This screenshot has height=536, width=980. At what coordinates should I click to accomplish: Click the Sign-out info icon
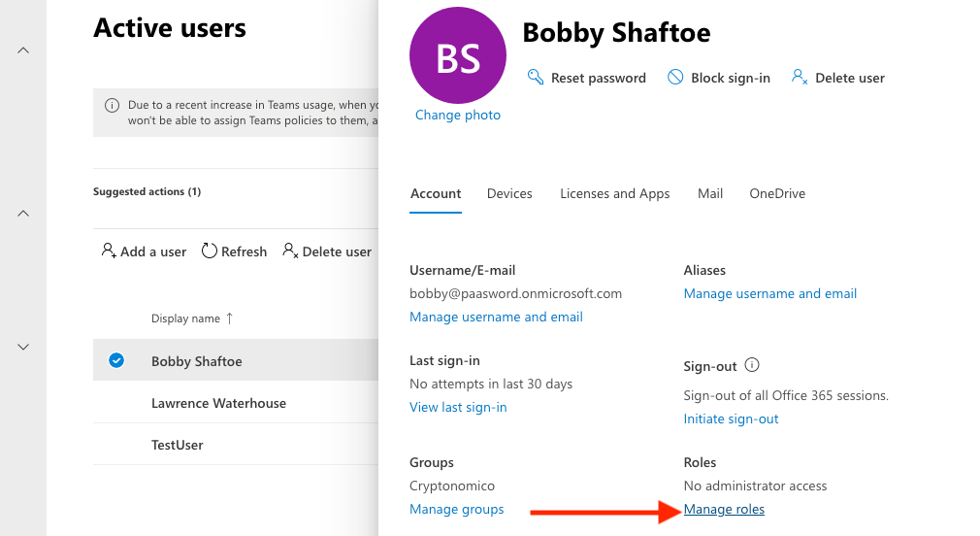tap(752, 366)
